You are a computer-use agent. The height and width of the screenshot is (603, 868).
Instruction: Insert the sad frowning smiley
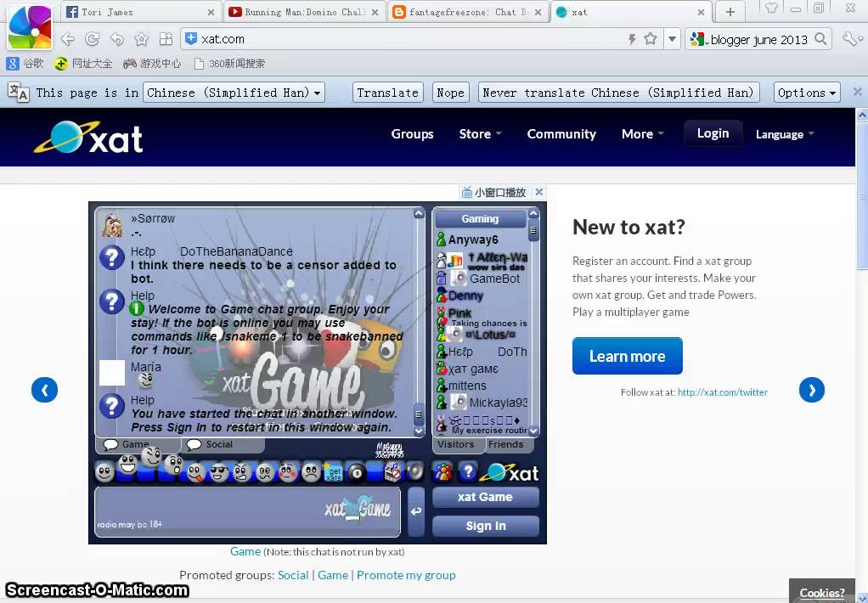[x=311, y=472]
